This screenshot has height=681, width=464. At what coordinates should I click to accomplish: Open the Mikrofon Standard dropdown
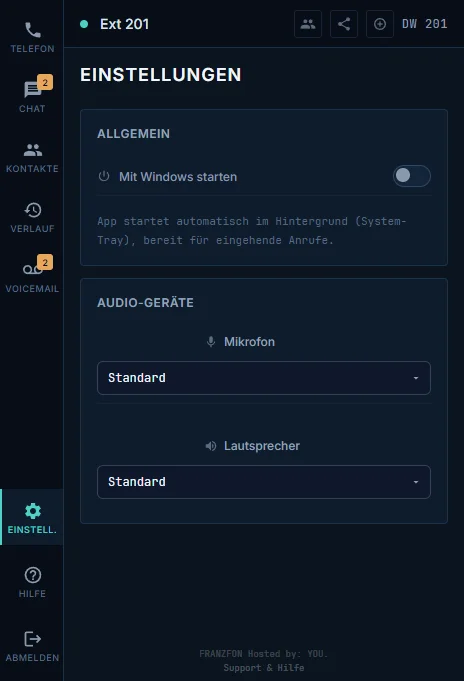coord(264,378)
